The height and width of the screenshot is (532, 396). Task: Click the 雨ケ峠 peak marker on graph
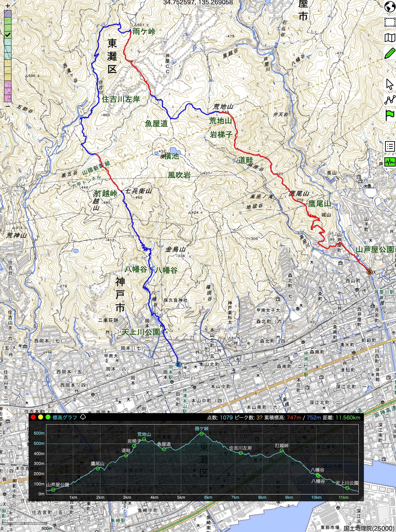coord(202,433)
